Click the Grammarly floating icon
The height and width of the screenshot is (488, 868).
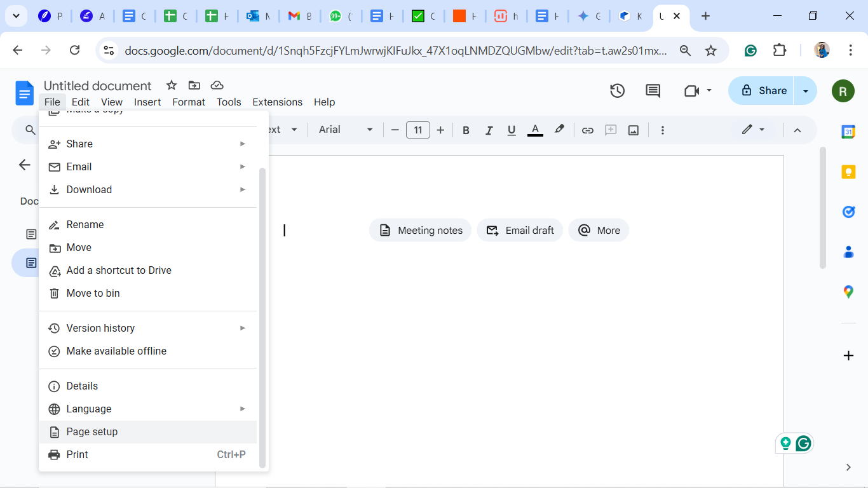click(803, 444)
